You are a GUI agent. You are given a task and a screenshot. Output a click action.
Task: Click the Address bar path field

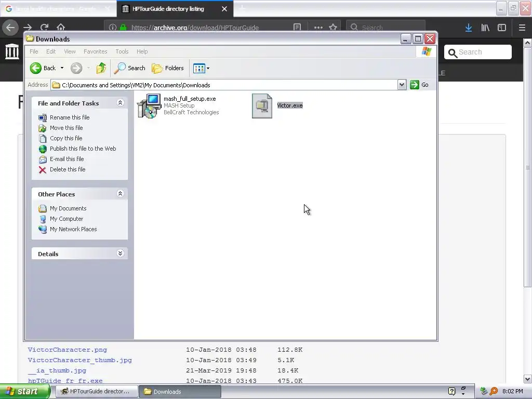(224, 85)
